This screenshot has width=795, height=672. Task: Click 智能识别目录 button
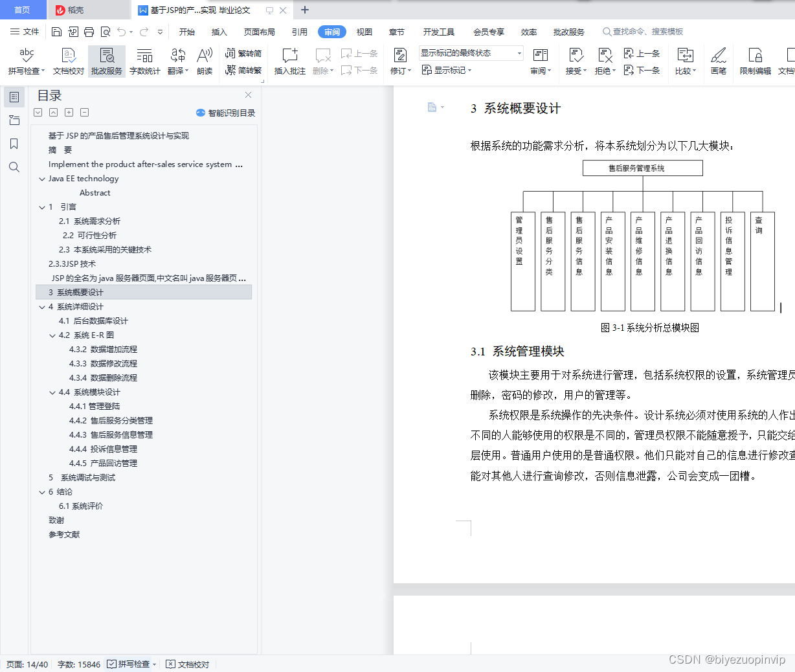pyautogui.click(x=226, y=113)
